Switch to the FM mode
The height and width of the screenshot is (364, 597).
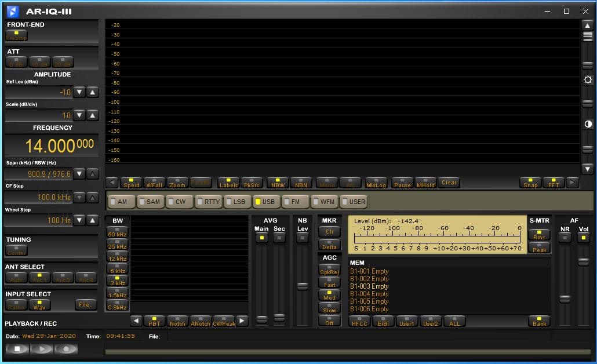tap(294, 202)
